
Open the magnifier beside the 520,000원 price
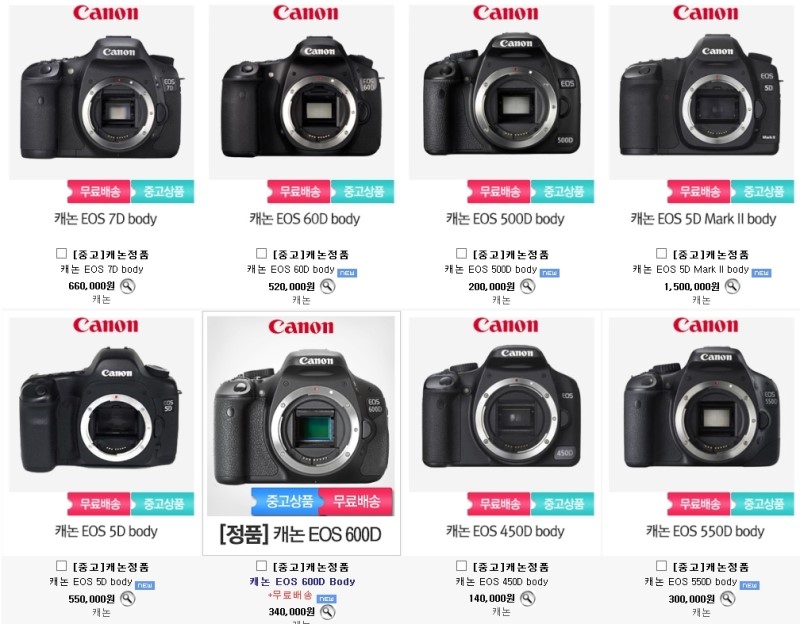pyautogui.click(x=328, y=286)
